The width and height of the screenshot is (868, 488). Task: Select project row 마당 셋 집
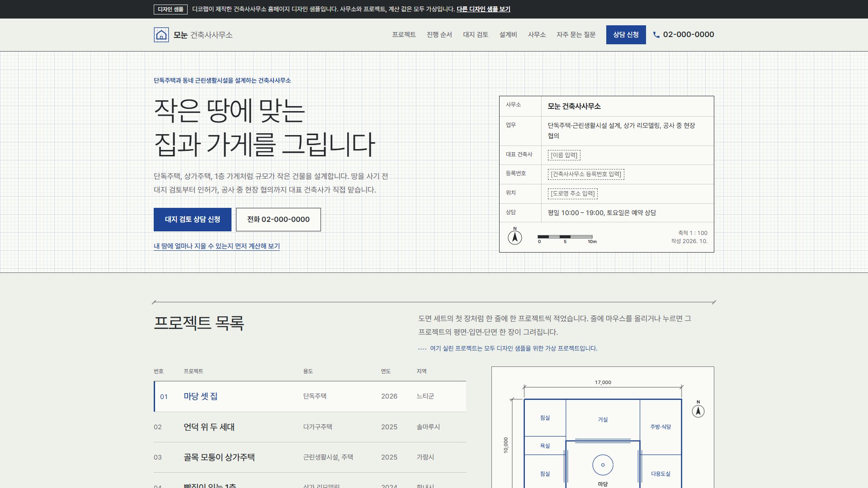tap(310, 396)
